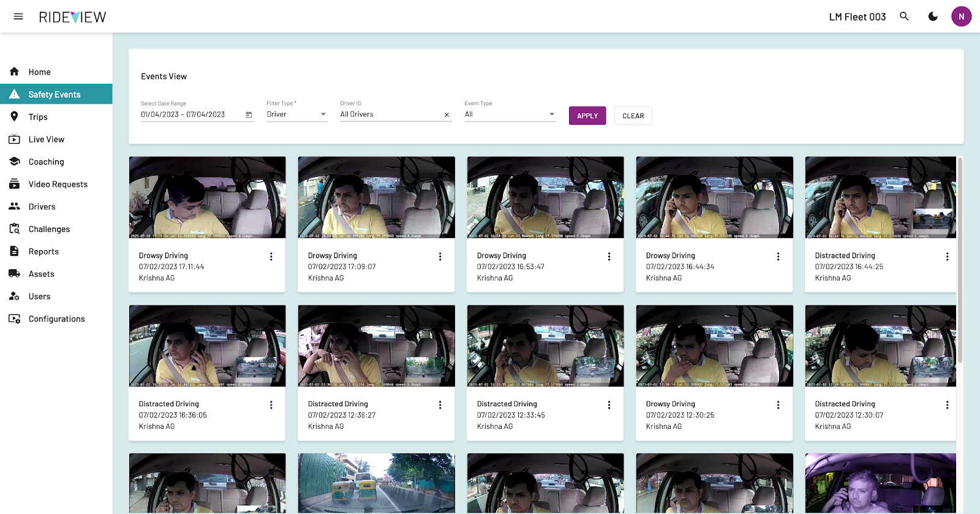Image resolution: width=980 pixels, height=514 pixels.
Task: Click the Home house icon
Action: click(15, 72)
